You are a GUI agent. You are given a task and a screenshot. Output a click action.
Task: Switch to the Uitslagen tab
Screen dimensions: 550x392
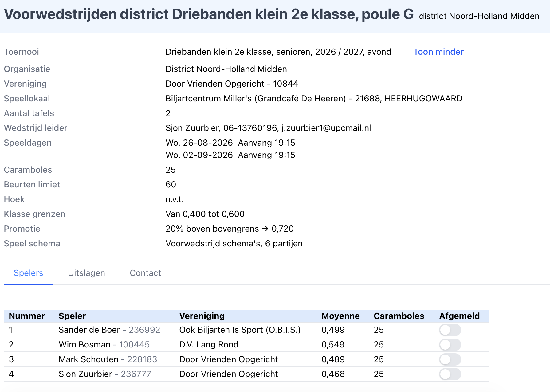(86, 273)
